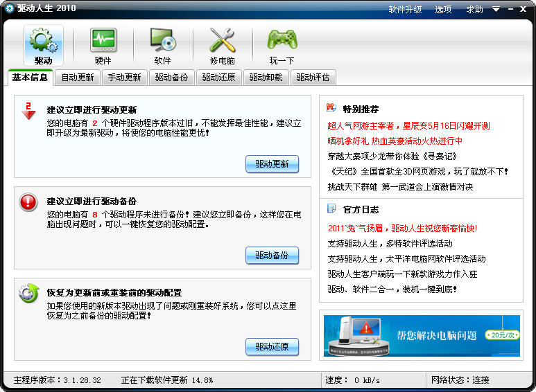The width and height of the screenshot is (536, 392).
Task: Switch to the 驱动卸载 tab
Action: [x=266, y=78]
